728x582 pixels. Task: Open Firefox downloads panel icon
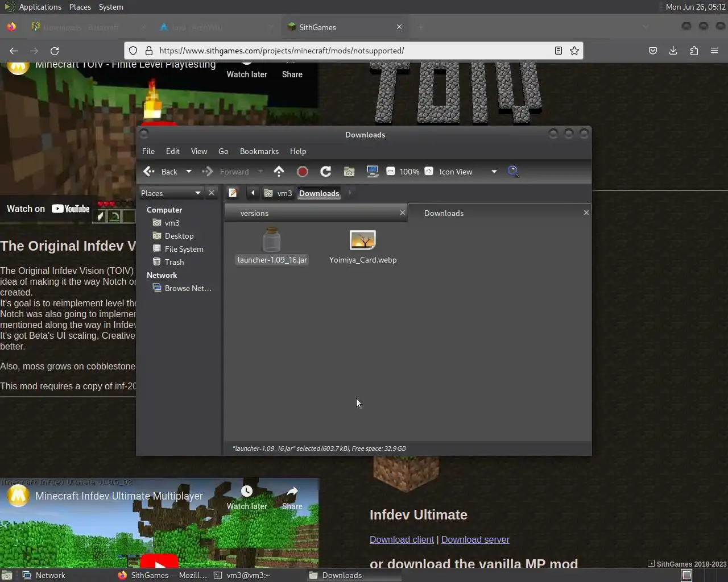673,51
